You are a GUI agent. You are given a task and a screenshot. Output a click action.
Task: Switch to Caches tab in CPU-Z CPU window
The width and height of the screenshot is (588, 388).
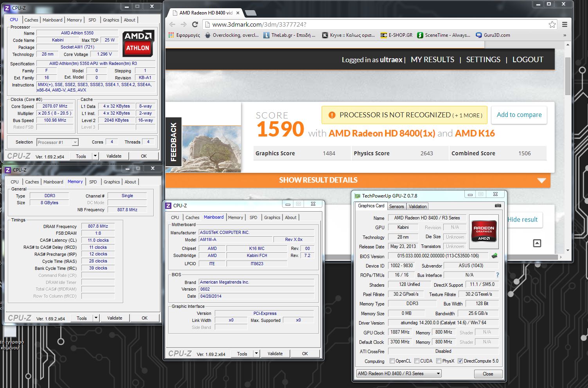pyautogui.click(x=31, y=20)
